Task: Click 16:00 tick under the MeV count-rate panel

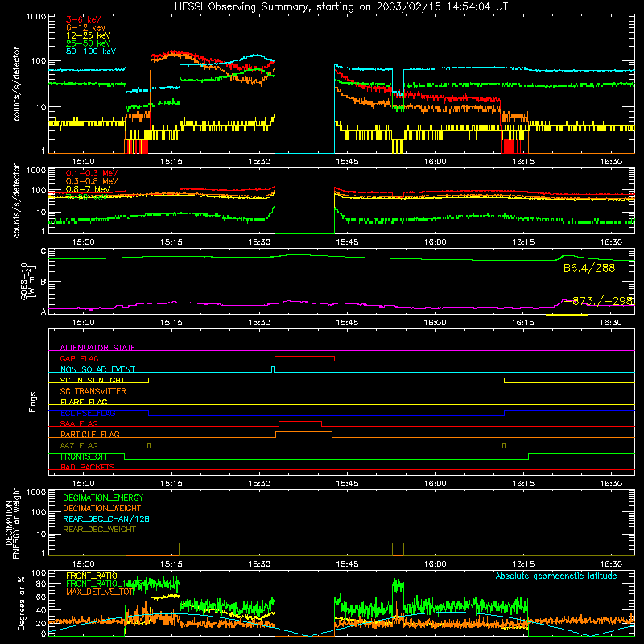Action: tap(435, 242)
